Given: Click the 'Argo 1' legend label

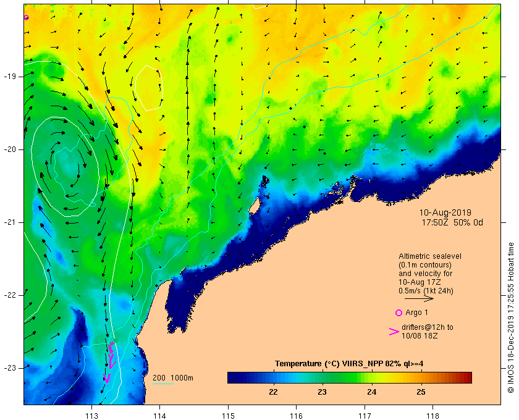Looking at the screenshot, I should tap(416, 313).
